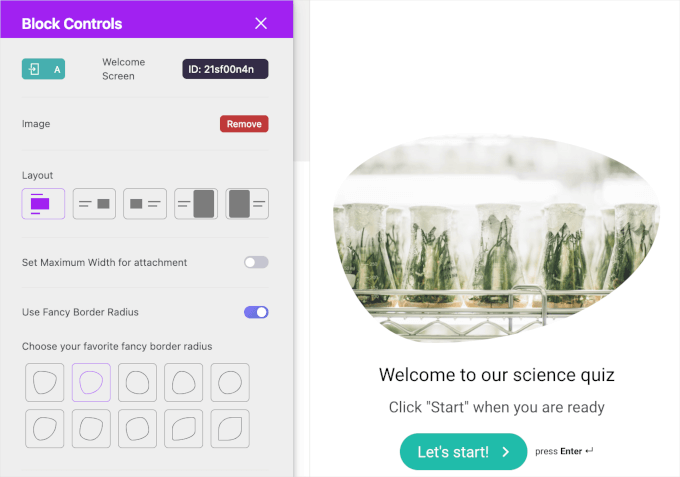Click the block ID 21sf00n4n badge

click(225, 69)
